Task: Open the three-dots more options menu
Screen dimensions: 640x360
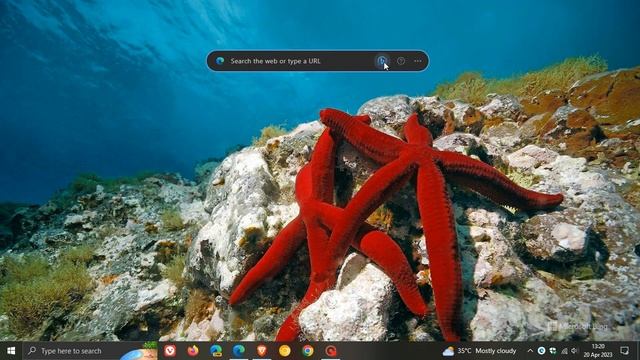Action: [418, 61]
